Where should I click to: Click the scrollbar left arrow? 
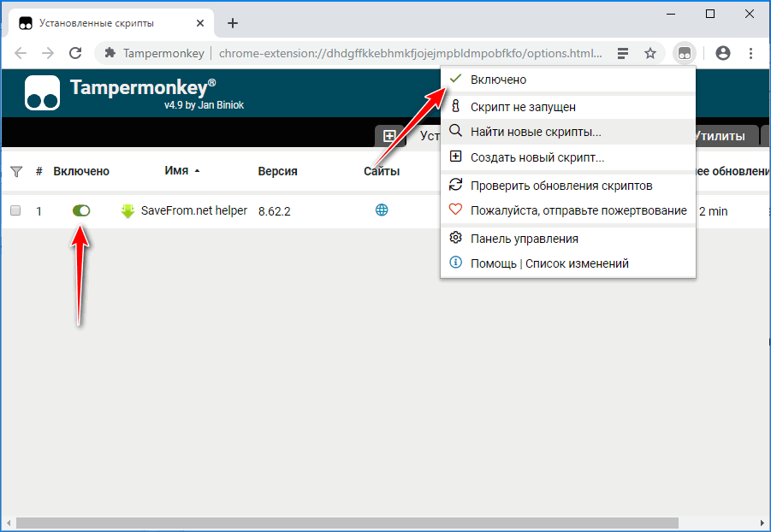point(9,523)
